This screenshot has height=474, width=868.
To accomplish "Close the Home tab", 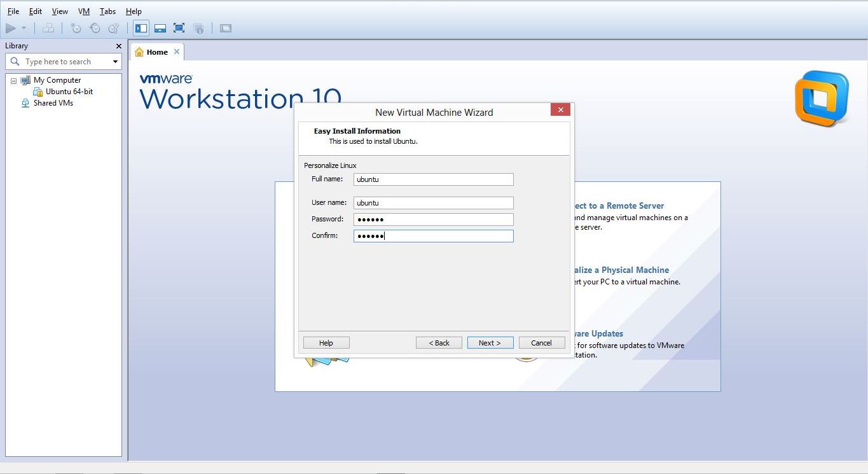I will [177, 52].
